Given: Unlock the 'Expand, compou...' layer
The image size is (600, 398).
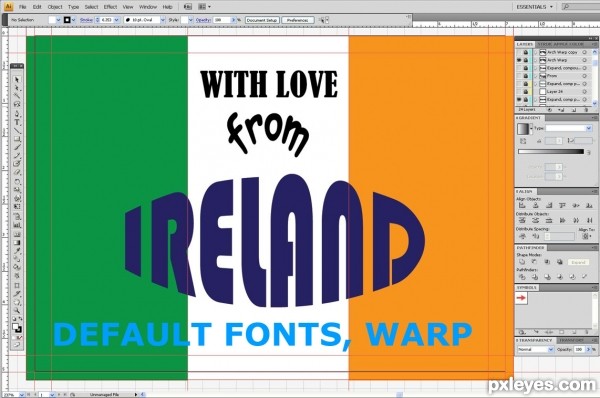Looking at the screenshot, I should [526, 68].
